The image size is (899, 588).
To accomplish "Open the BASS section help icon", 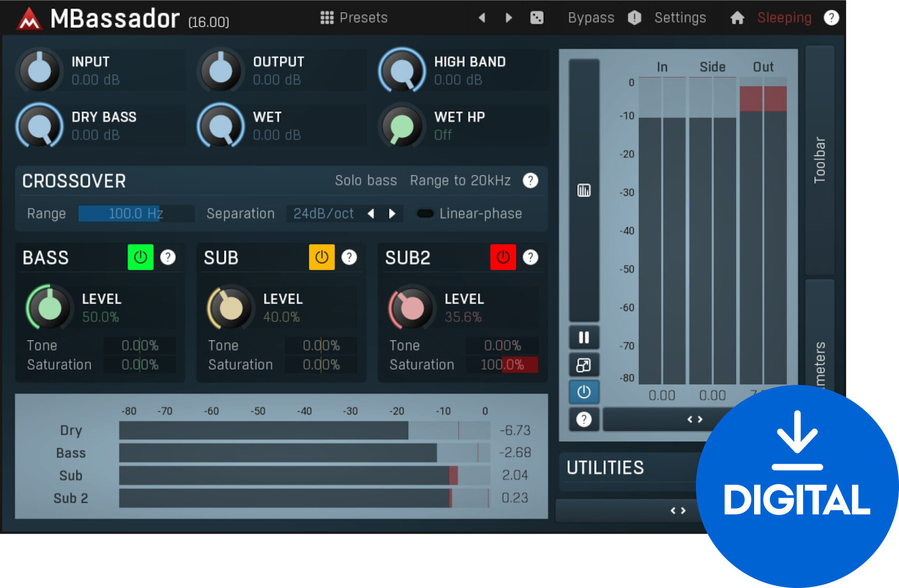I will (168, 258).
